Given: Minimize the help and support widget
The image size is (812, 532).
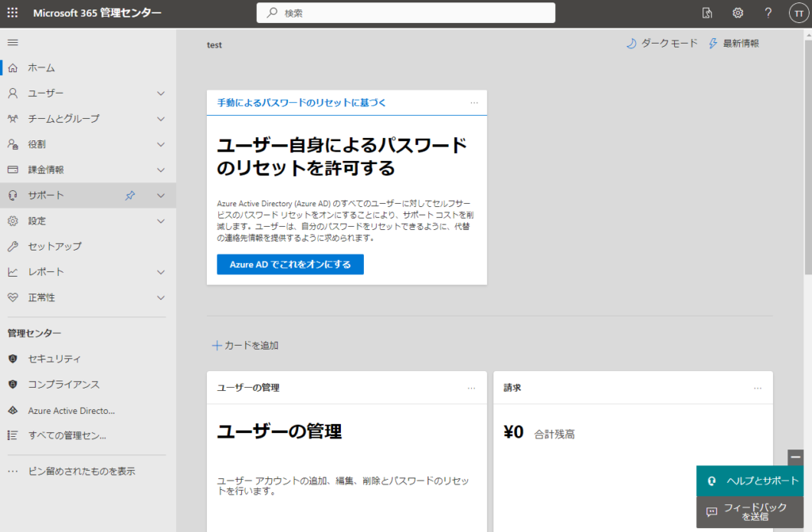Looking at the screenshot, I should (795, 457).
